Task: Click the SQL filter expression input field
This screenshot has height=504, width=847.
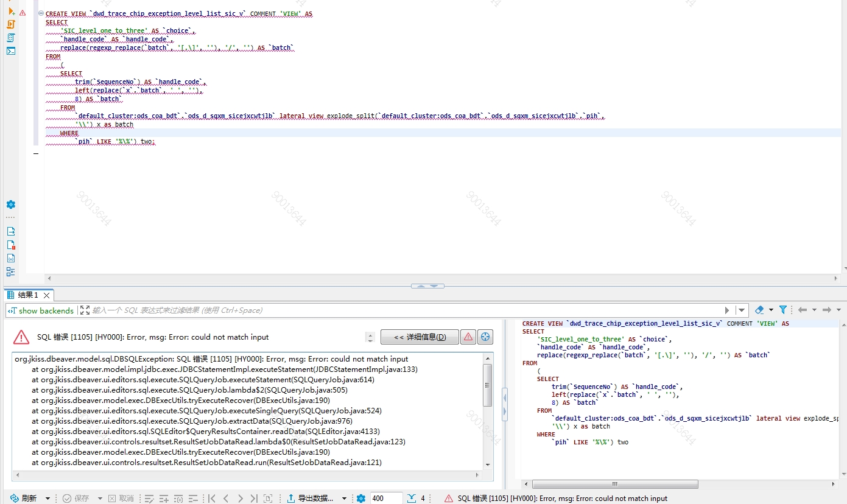Action: tap(406, 310)
